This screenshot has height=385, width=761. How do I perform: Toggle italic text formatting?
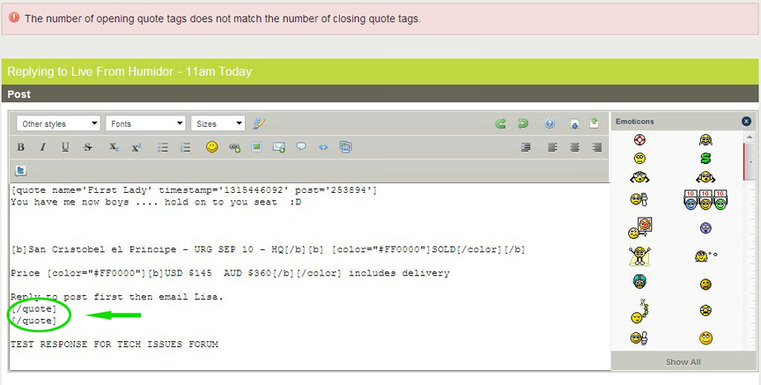coord(43,147)
